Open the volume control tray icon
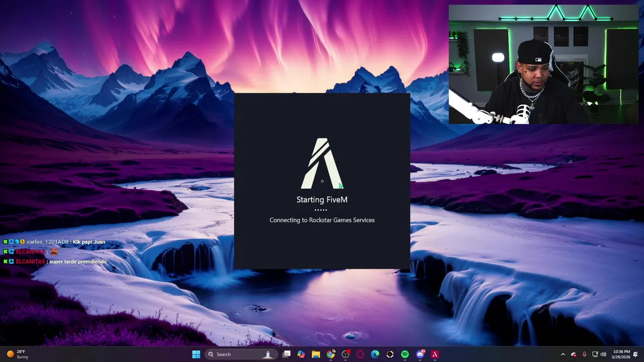644x362 pixels. pyautogui.click(x=603, y=354)
